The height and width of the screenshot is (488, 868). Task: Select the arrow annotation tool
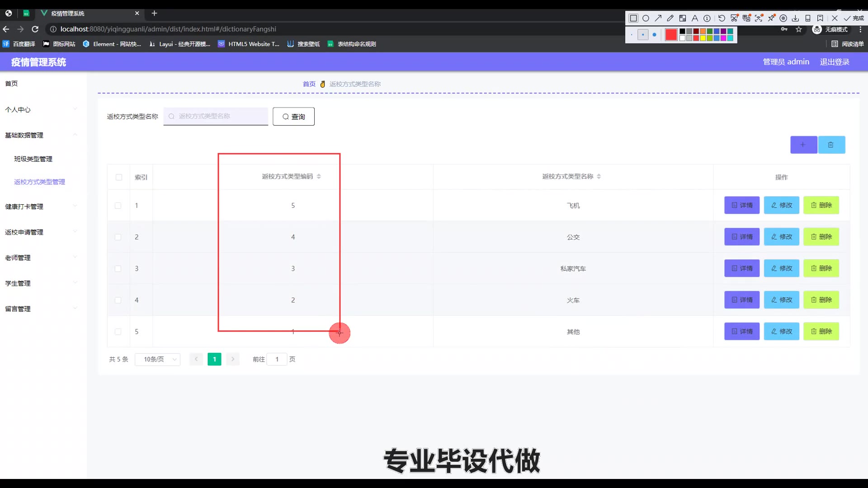point(658,19)
